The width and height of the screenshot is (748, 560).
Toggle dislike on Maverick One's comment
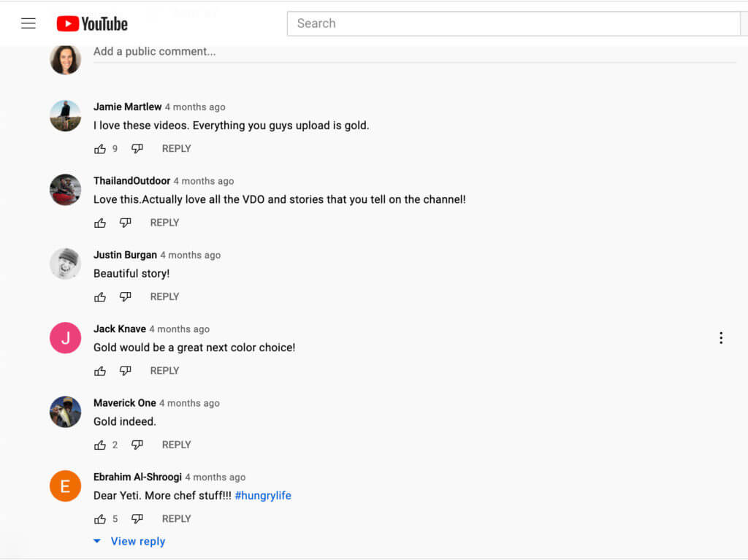point(137,445)
